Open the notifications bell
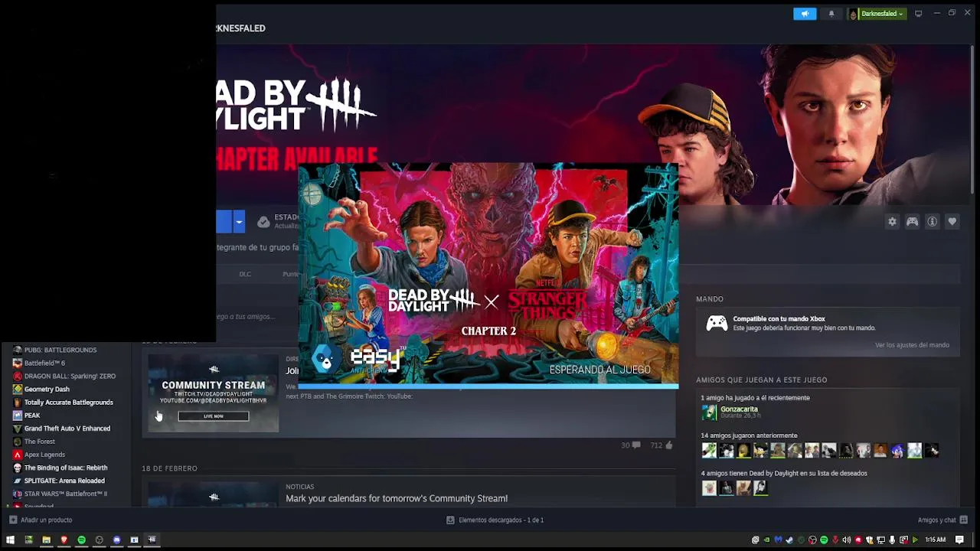The width and height of the screenshot is (980, 551). 831,14
